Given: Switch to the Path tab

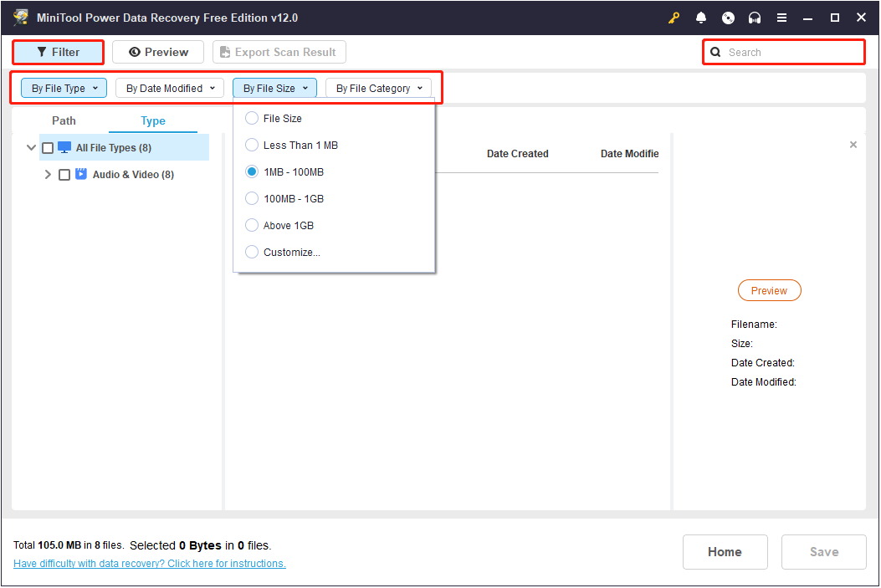Looking at the screenshot, I should click(x=64, y=120).
